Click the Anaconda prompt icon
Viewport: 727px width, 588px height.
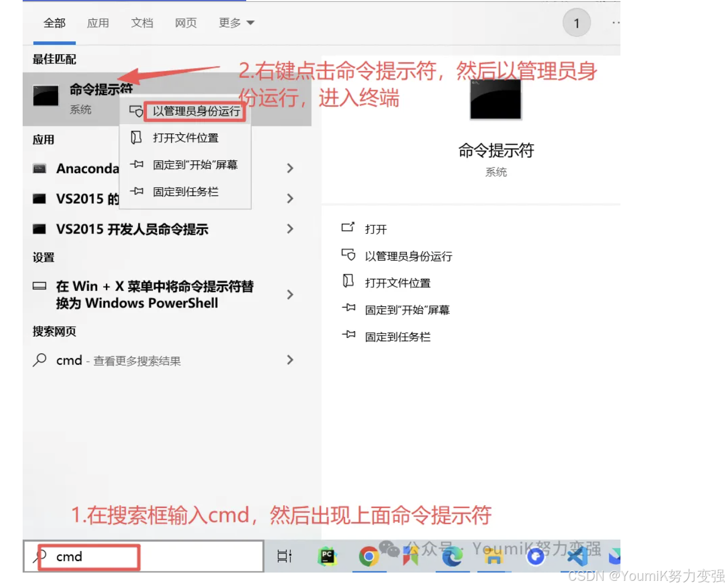(x=39, y=168)
